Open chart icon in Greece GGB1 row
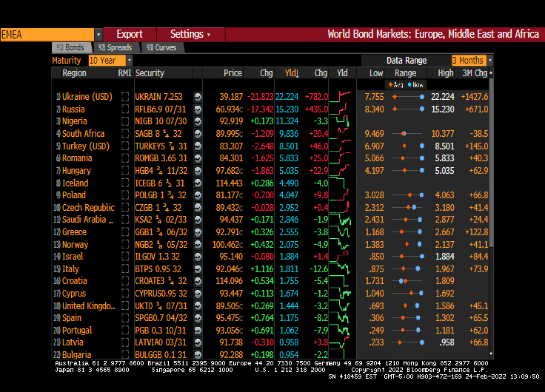The image size is (545, 392). pyautogui.click(x=198, y=232)
